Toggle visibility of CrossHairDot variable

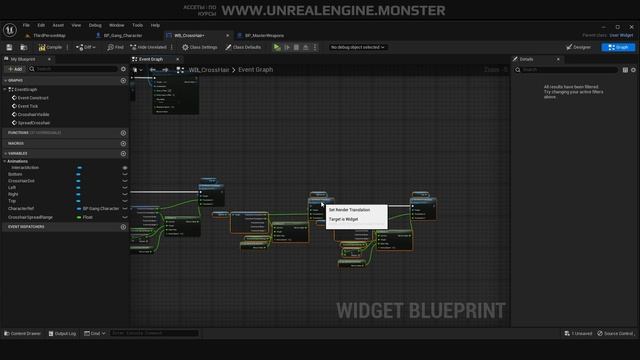pos(125,181)
